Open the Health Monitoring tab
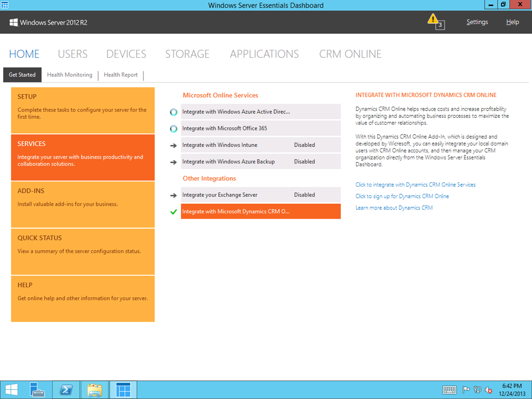Image resolution: width=532 pixels, height=399 pixels. tap(70, 75)
